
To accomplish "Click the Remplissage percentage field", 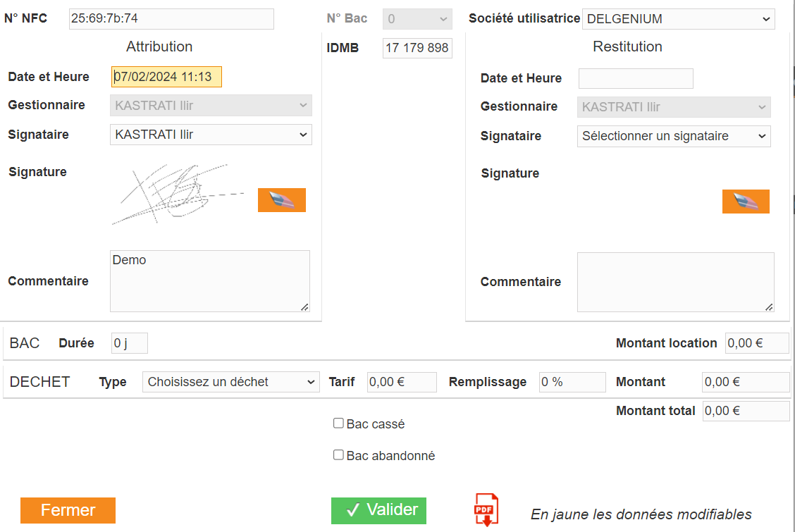I will point(572,382).
